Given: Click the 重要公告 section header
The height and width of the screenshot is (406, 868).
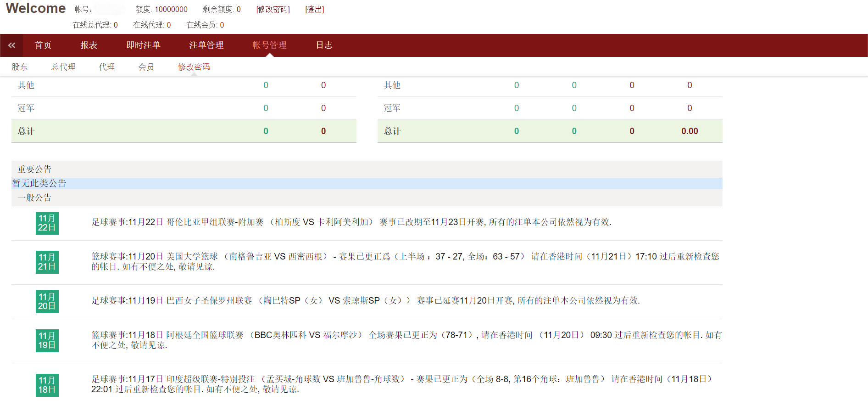Looking at the screenshot, I should [35, 169].
